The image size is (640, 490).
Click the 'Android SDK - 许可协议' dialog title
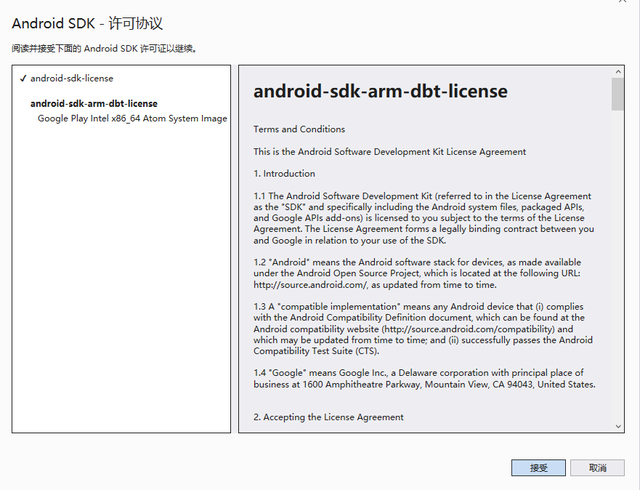coord(87,23)
